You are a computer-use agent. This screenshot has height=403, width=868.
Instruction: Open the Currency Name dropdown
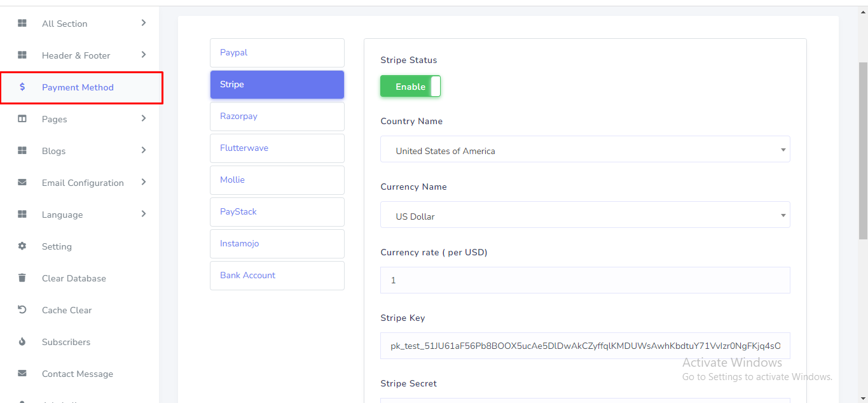click(x=584, y=216)
